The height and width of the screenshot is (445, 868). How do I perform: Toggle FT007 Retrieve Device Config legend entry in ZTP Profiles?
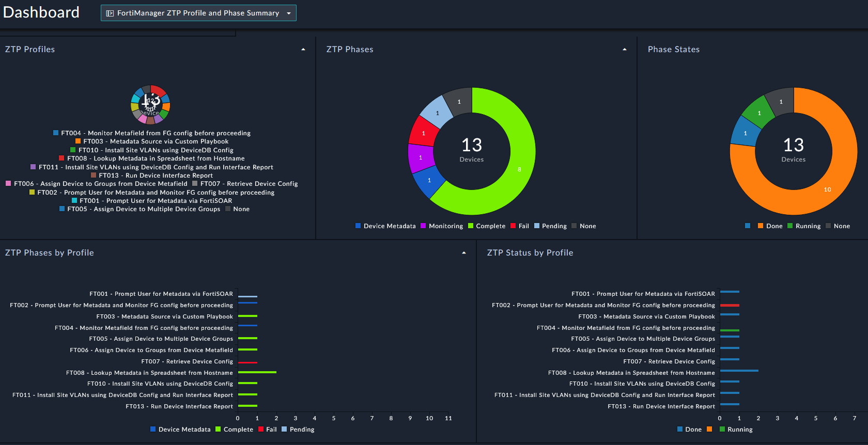[245, 184]
